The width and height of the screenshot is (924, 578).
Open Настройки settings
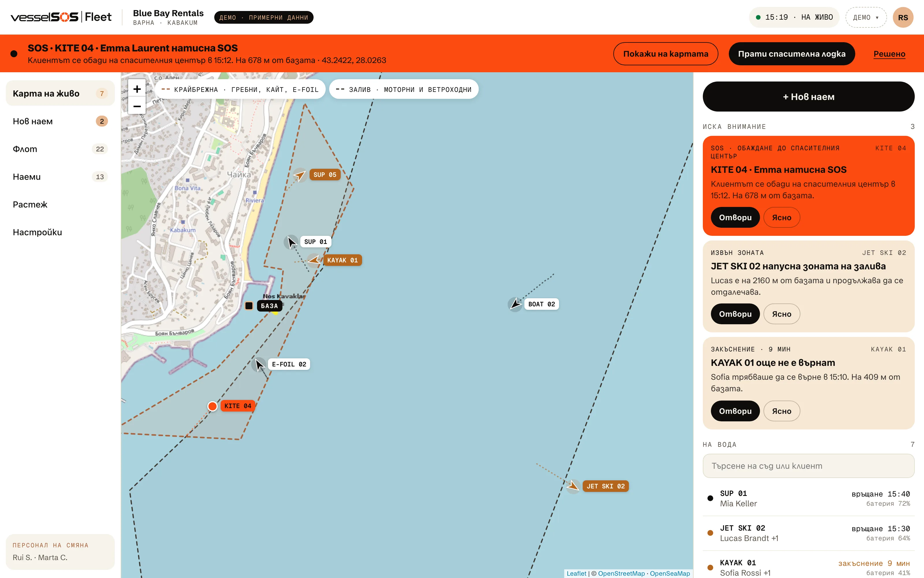[x=60, y=232]
